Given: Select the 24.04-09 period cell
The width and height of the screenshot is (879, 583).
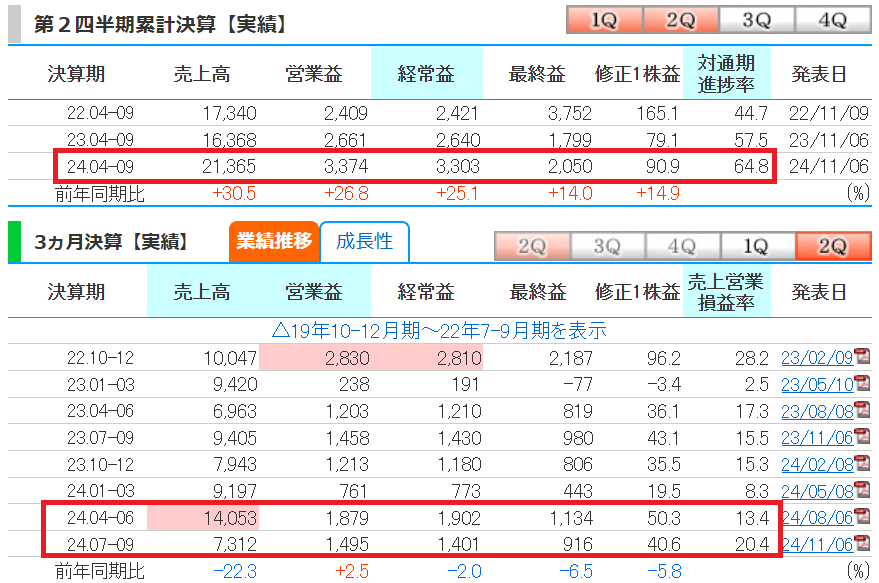Looking at the screenshot, I should click(100, 166).
